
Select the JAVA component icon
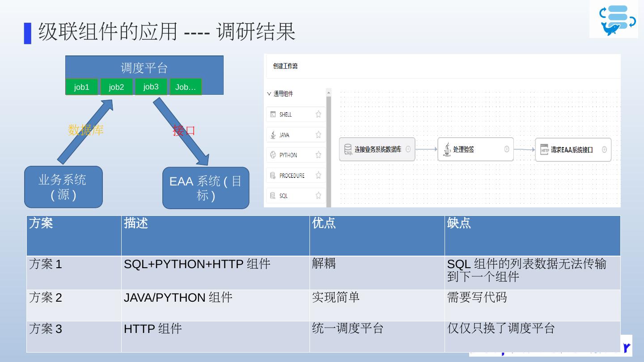tap(273, 135)
